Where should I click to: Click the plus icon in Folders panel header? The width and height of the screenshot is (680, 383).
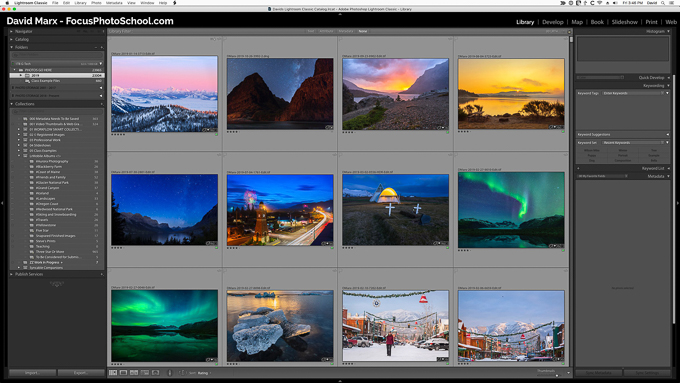[x=101, y=47]
